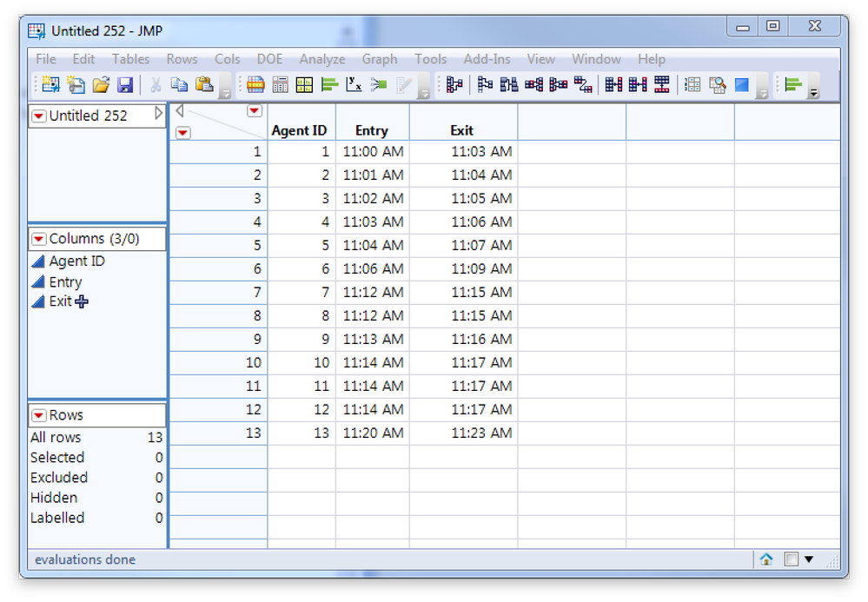Click the Concatenate tables icon
This screenshot has height=602, width=868.
(613, 84)
